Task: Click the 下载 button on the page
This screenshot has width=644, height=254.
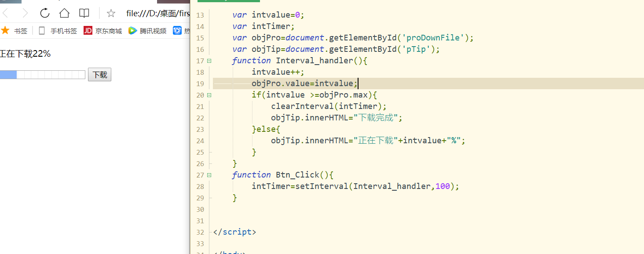Action: click(x=100, y=75)
